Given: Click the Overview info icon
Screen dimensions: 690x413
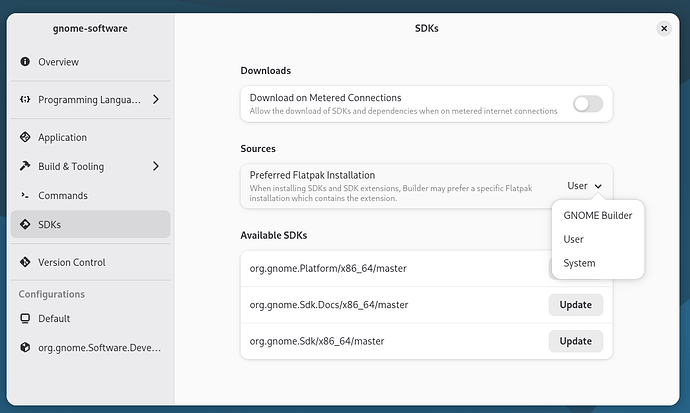Looking at the screenshot, I should point(25,62).
